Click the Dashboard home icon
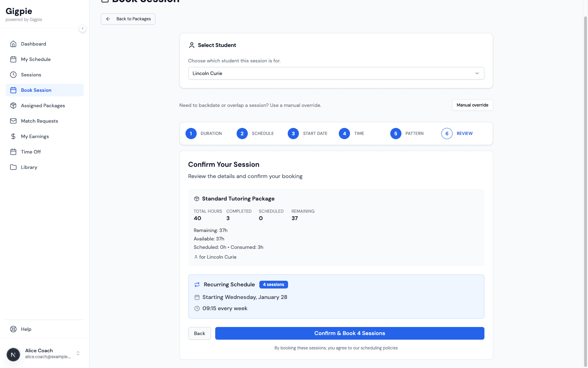The width and height of the screenshot is (588, 368). pyautogui.click(x=13, y=44)
